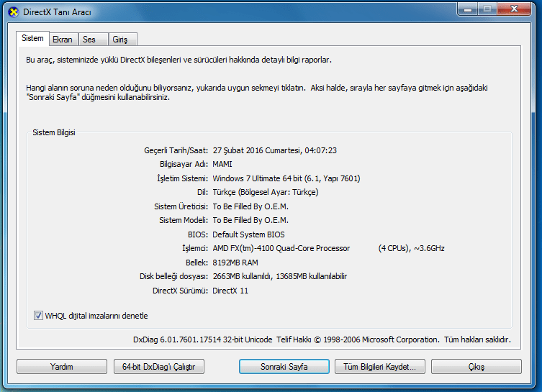
Task: Toggle WHQL dijital imzalarını denetle checkbox
Action: click(38, 315)
